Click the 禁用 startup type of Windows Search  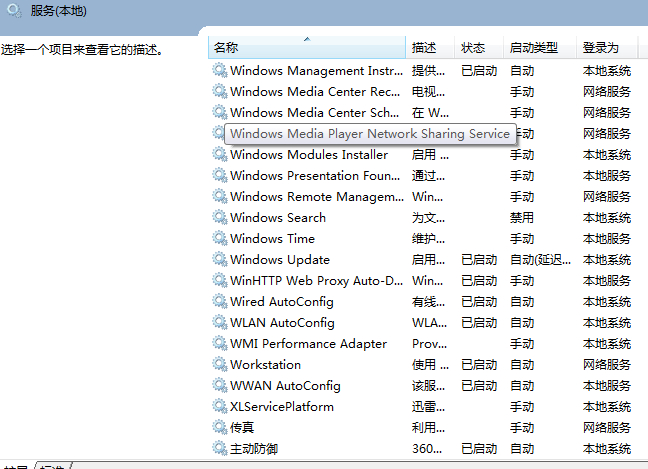pyautogui.click(x=522, y=218)
